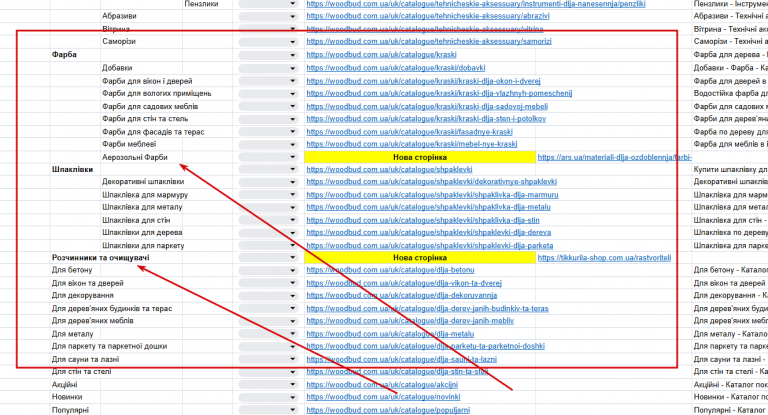The width and height of the screenshot is (768, 415).
Task: Select yellow Нова сторінка cell by Розчинники
Action: pyautogui.click(x=420, y=258)
